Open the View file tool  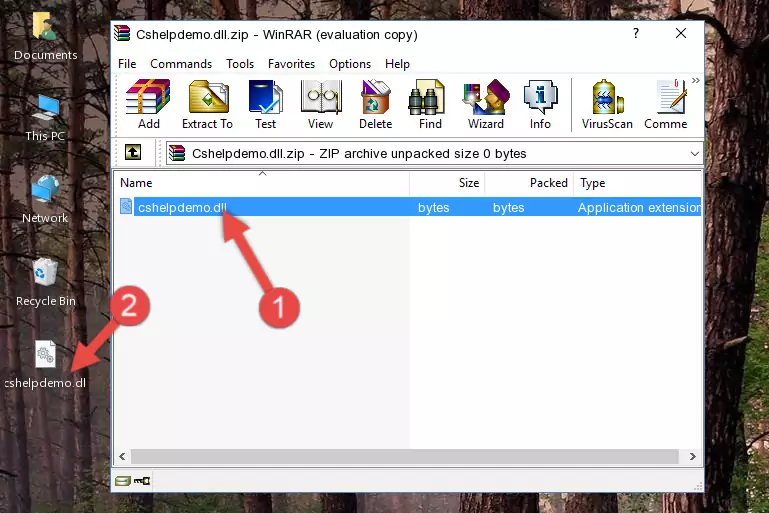321,104
